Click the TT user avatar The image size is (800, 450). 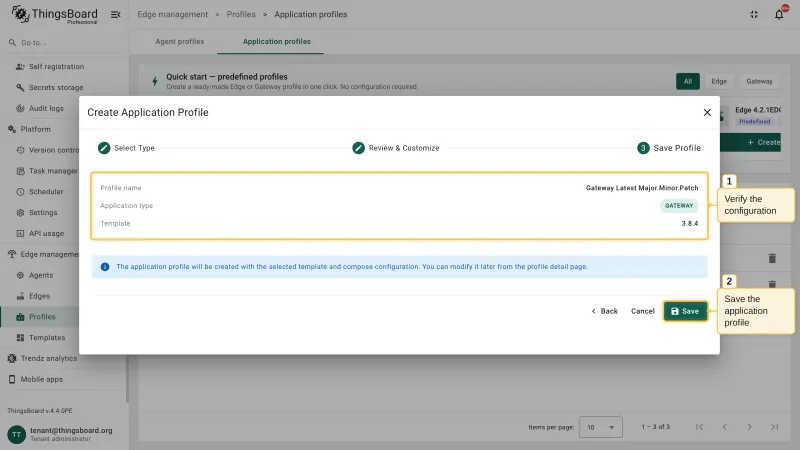tap(16, 435)
